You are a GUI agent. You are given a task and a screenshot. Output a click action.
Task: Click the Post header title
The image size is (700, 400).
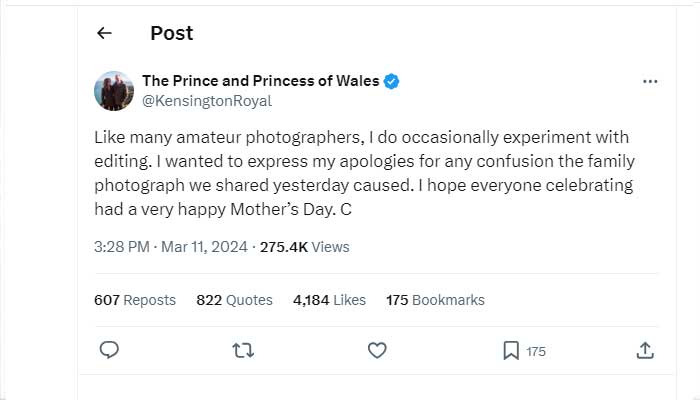171,33
